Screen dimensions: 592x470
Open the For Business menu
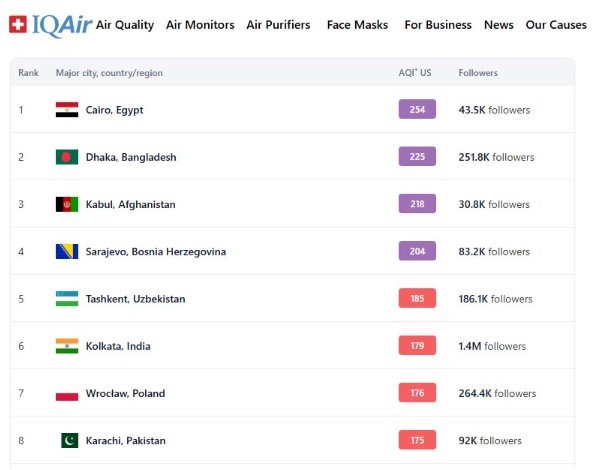pyautogui.click(x=438, y=25)
